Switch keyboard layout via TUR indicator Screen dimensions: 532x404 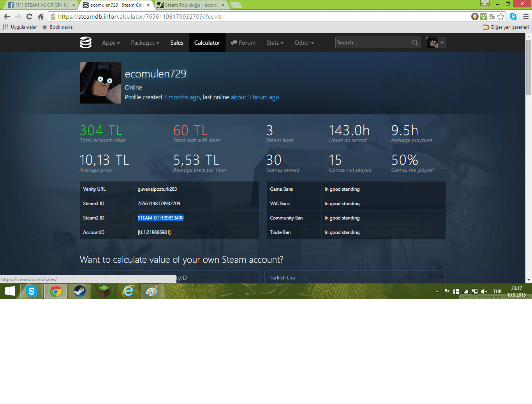[x=497, y=291]
